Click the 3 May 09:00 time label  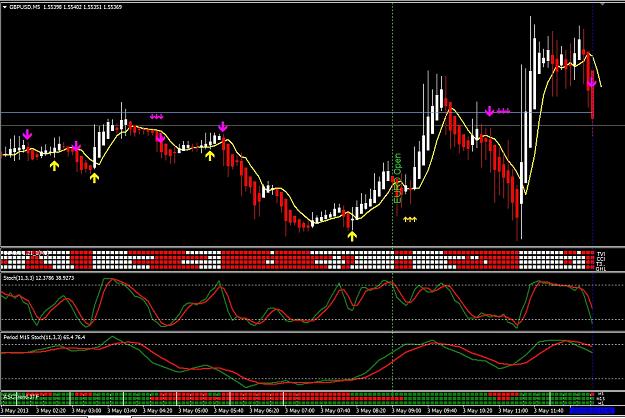tap(406, 410)
